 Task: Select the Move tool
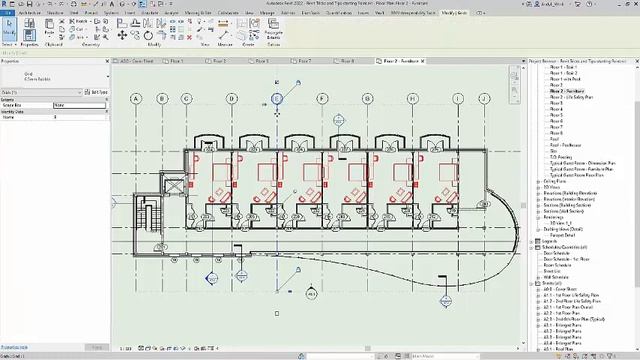tap(122, 36)
